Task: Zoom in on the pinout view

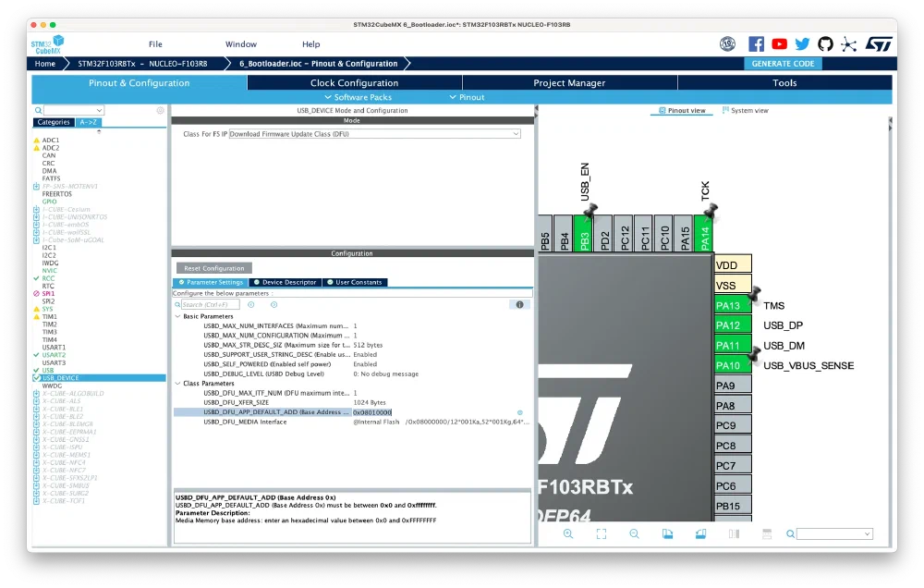Action: (x=568, y=533)
